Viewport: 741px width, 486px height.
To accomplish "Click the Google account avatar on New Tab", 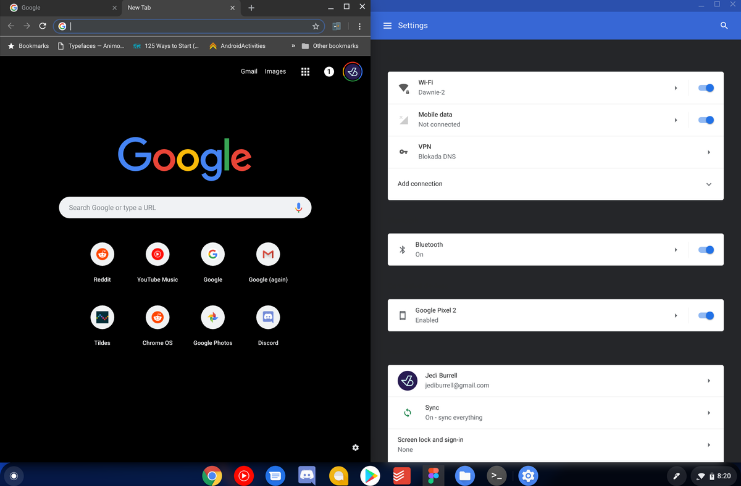I will (x=353, y=72).
